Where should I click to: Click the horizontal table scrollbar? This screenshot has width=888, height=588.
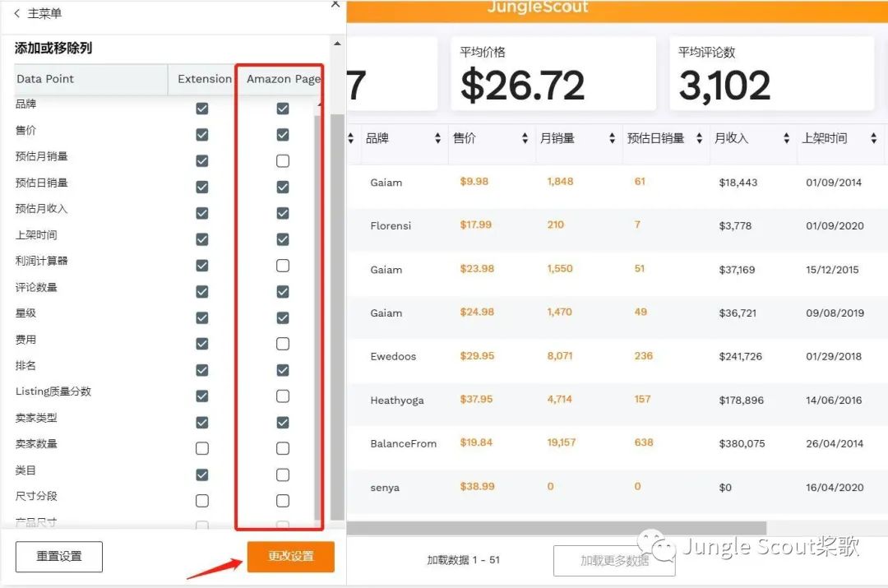(x=556, y=528)
